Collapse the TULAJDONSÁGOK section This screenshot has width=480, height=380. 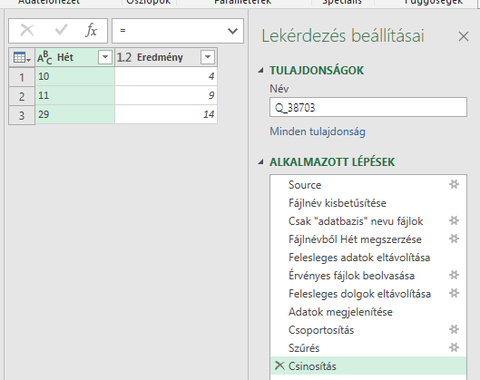(x=261, y=70)
